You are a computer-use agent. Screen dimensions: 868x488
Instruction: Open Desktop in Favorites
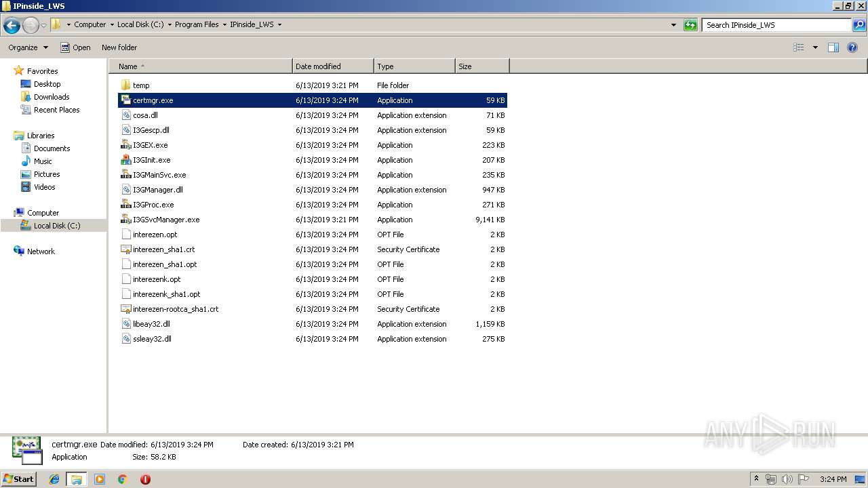tap(47, 84)
